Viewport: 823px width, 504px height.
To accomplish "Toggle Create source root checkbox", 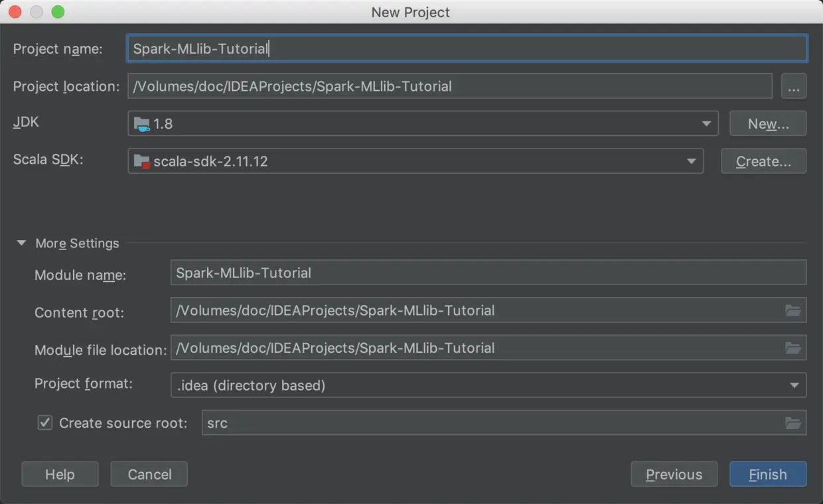I will point(45,422).
